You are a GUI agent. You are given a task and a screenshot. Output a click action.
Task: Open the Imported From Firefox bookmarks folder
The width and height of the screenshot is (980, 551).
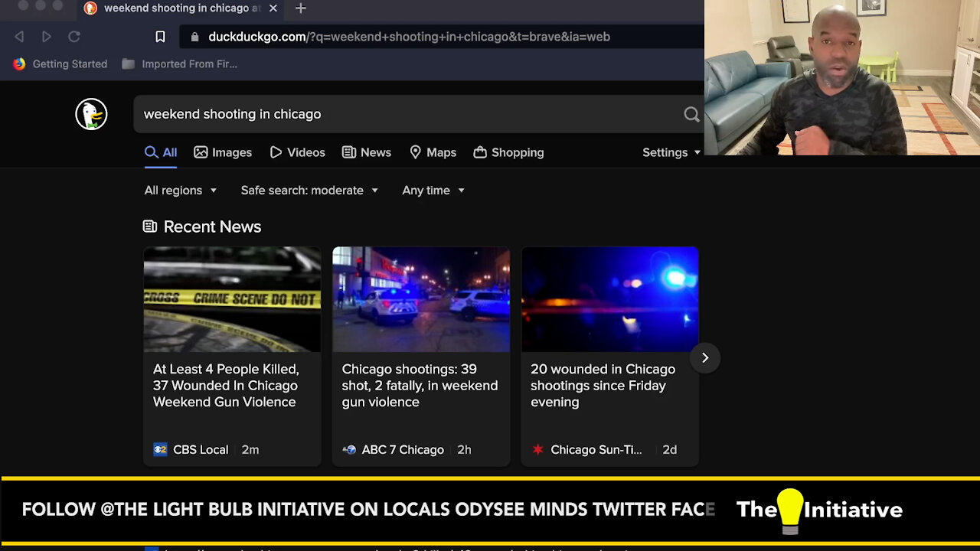click(181, 64)
